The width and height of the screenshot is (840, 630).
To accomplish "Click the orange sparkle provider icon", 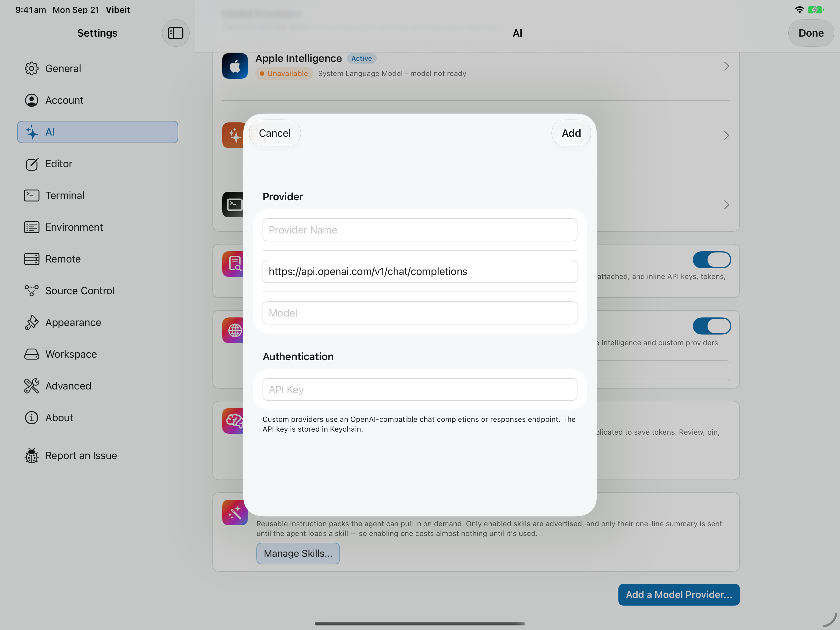I will coord(233,135).
